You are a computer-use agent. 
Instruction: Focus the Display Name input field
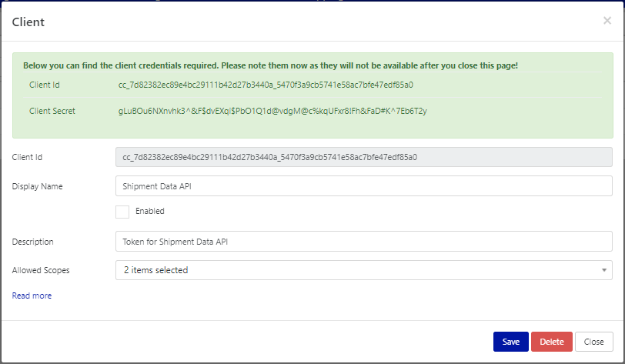tap(363, 186)
